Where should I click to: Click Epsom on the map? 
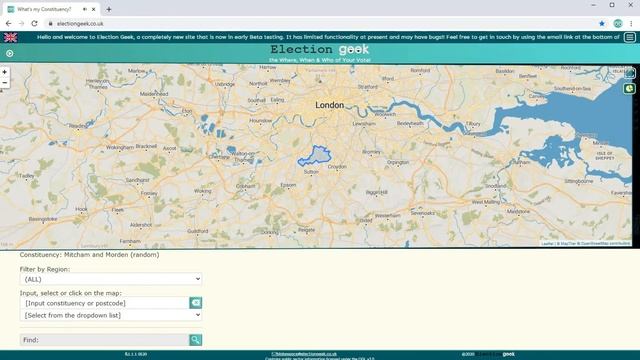pyautogui.click(x=288, y=185)
